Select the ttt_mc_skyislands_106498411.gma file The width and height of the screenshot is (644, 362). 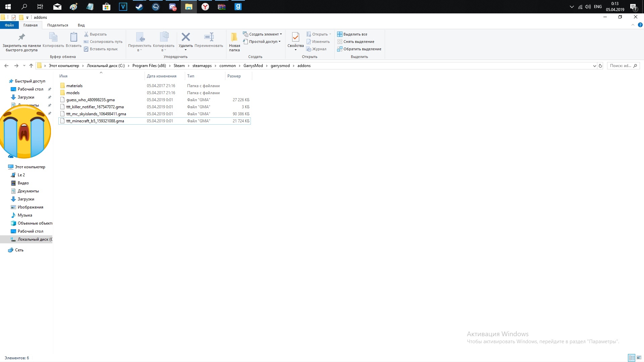(x=96, y=114)
